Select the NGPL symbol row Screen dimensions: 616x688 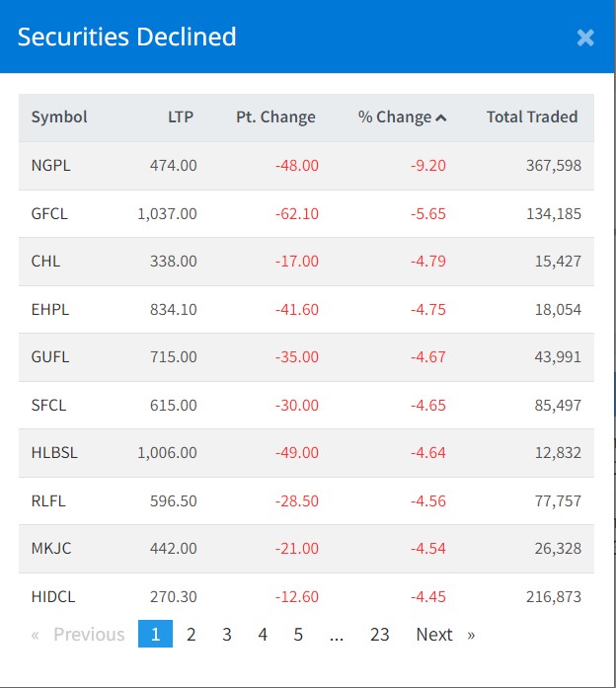pos(51,165)
